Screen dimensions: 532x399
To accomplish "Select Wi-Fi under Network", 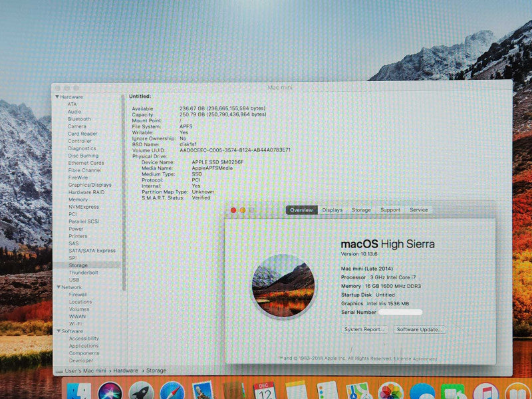I will click(76, 324).
